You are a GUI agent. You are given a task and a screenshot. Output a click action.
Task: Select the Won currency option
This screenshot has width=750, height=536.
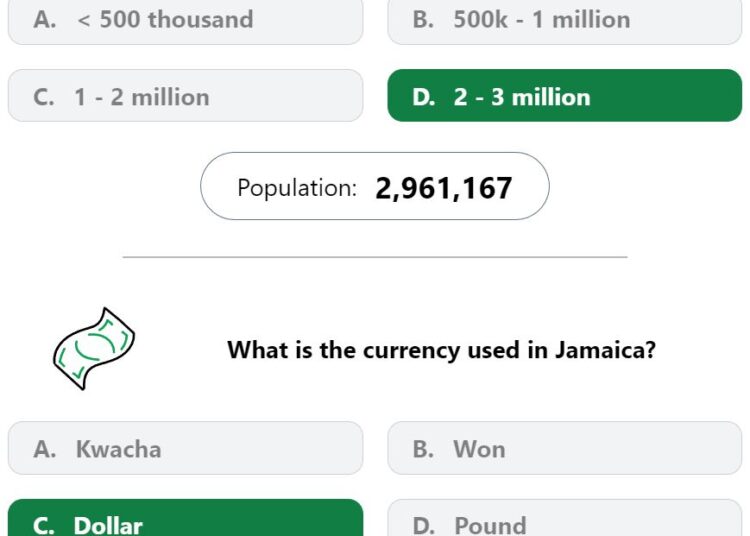[564, 448]
